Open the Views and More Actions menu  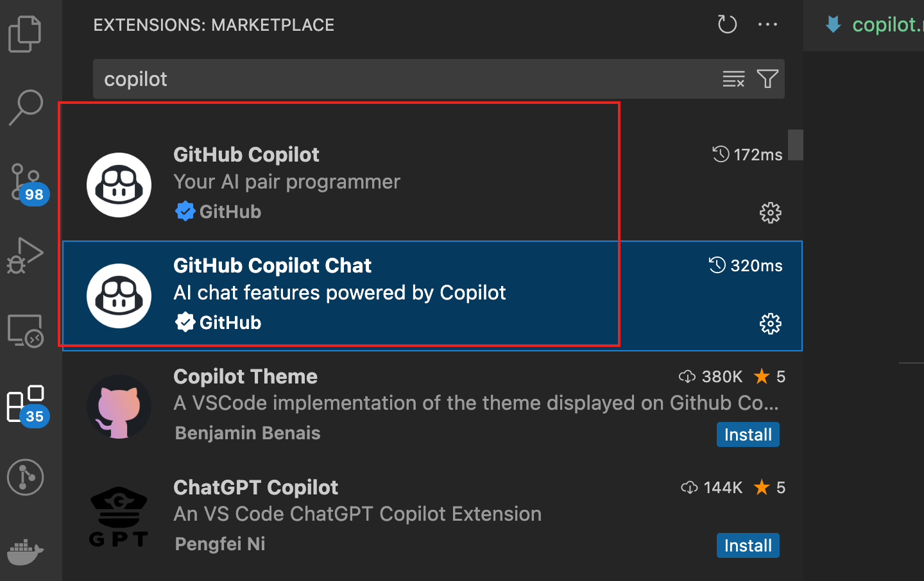click(x=767, y=25)
